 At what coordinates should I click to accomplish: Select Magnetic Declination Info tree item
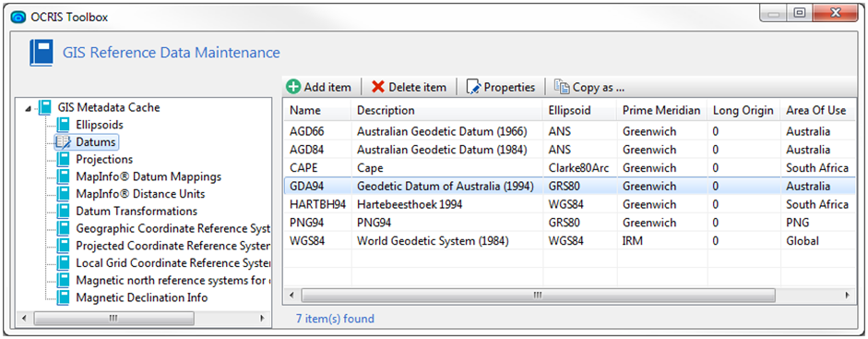tap(142, 297)
